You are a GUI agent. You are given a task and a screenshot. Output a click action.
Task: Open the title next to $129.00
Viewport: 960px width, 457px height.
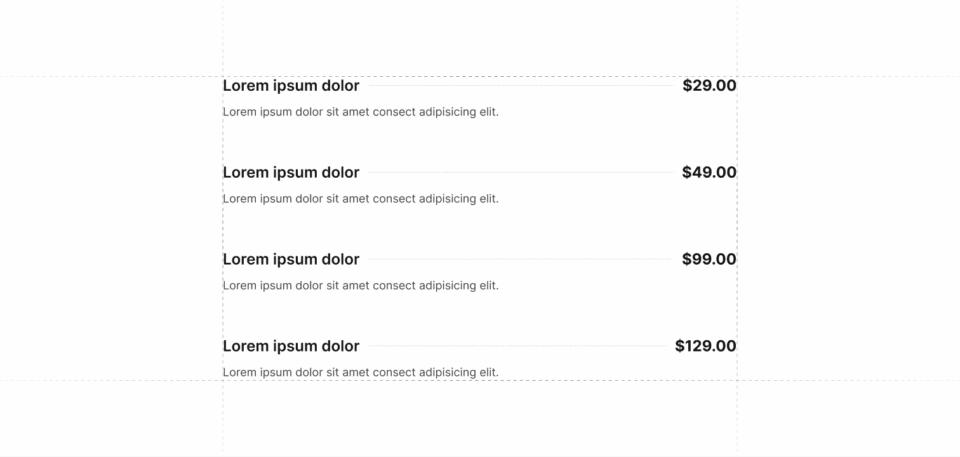[291, 346]
